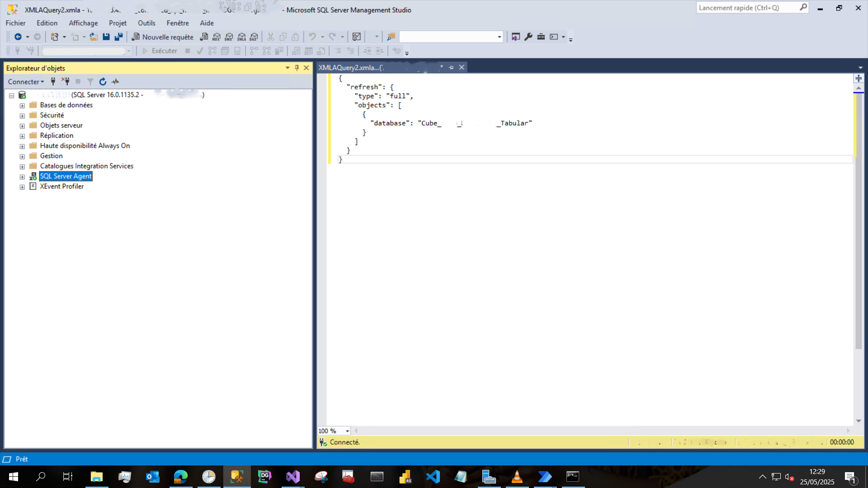Image resolution: width=868 pixels, height=488 pixels.
Task: Close the Explorateur d'objets panel
Action: 307,68
